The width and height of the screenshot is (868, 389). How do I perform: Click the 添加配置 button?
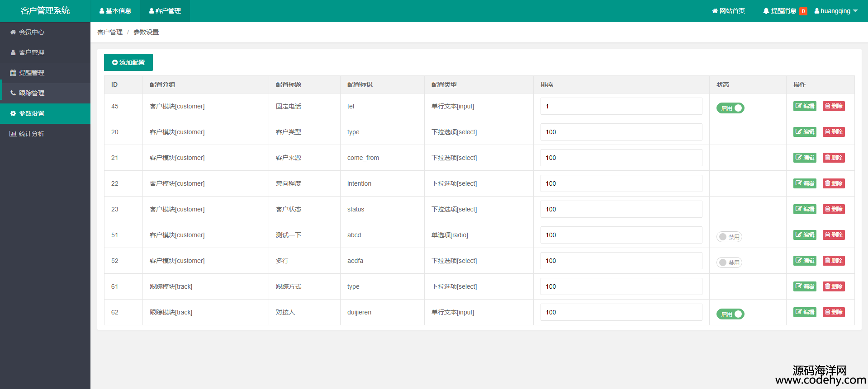pos(128,62)
